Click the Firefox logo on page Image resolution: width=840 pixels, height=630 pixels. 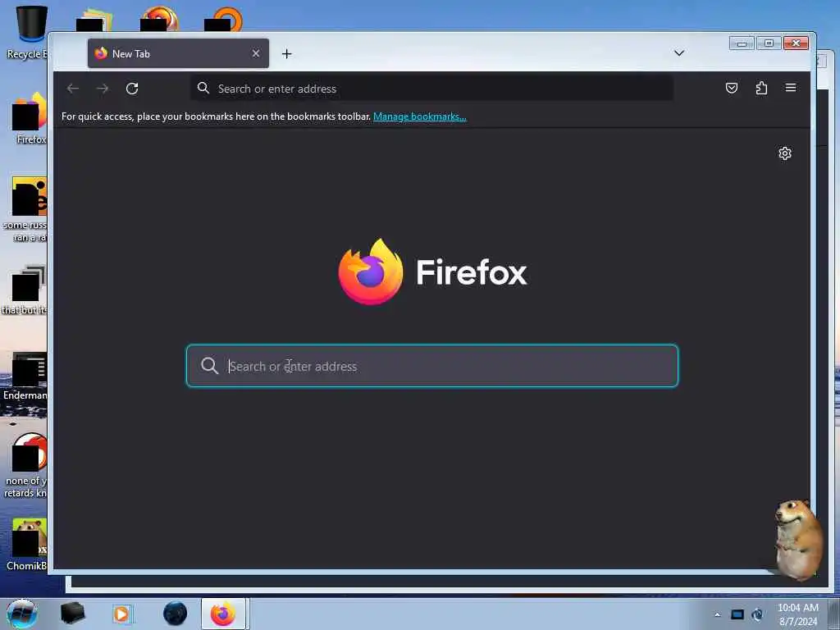[370, 272]
